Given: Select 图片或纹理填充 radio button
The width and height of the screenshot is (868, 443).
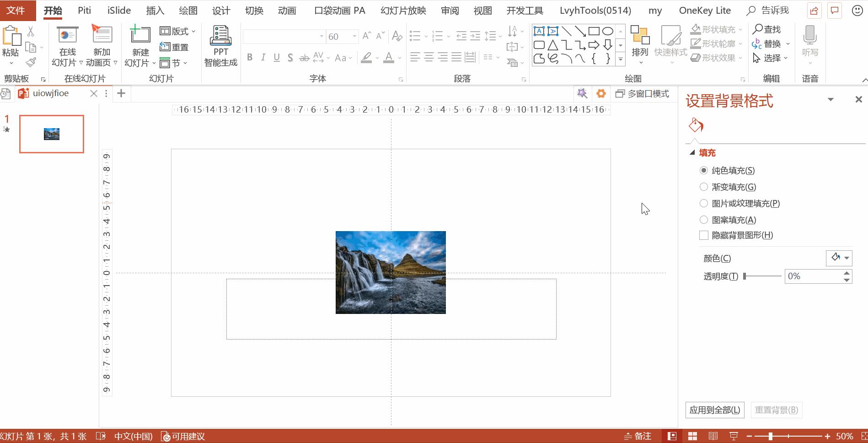Looking at the screenshot, I should (704, 203).
